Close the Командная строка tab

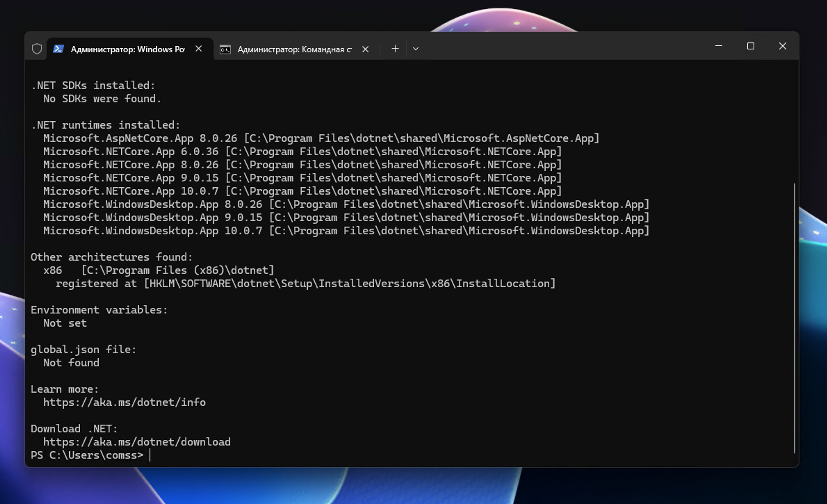(x=365, y=49)
